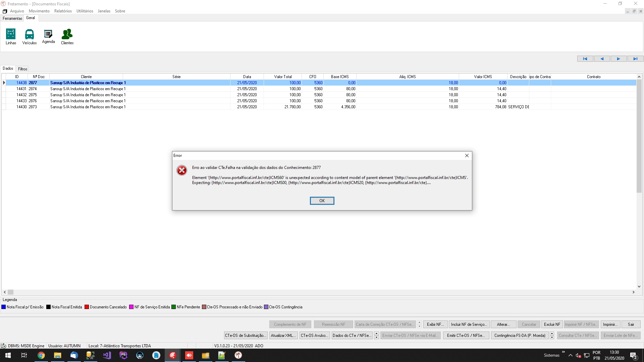The height and width of the screenshot is (362, 644).
Task: Open the Relatórios menu
Action: 63,11
